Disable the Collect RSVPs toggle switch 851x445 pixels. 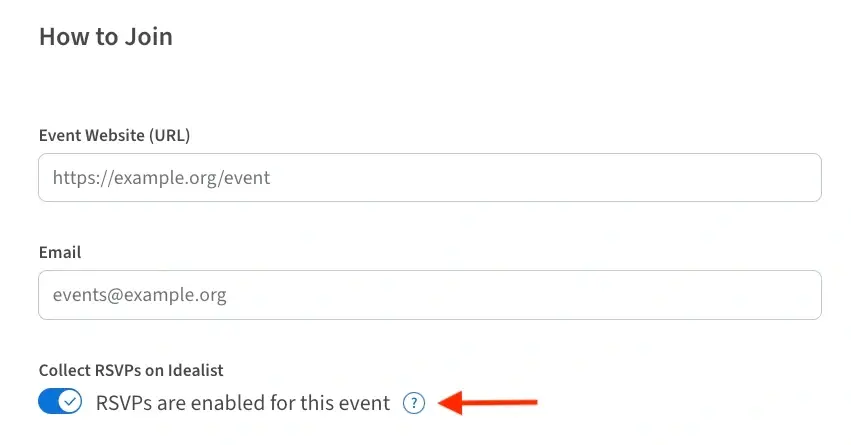pyautogui.click(x=60, y=403)
